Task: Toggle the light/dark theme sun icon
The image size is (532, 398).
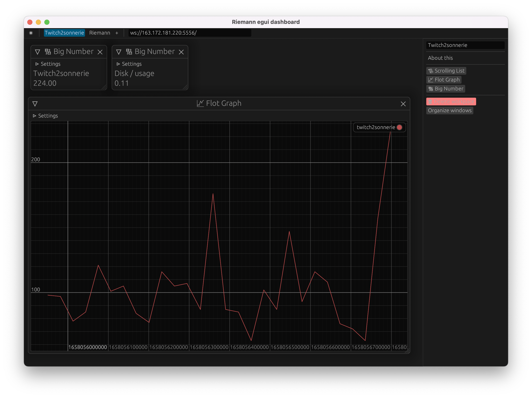Action: 31,33
